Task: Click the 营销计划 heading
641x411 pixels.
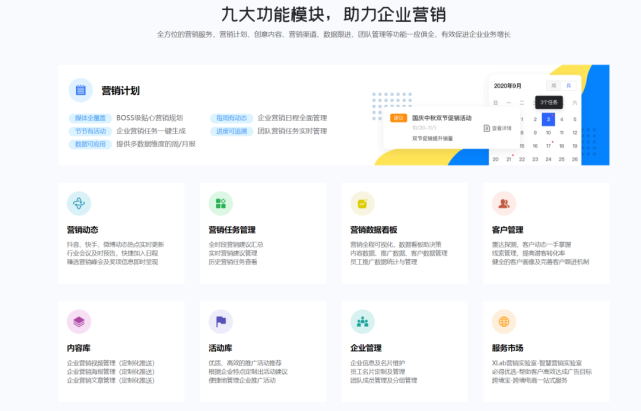Action: (x=121, y=90)
